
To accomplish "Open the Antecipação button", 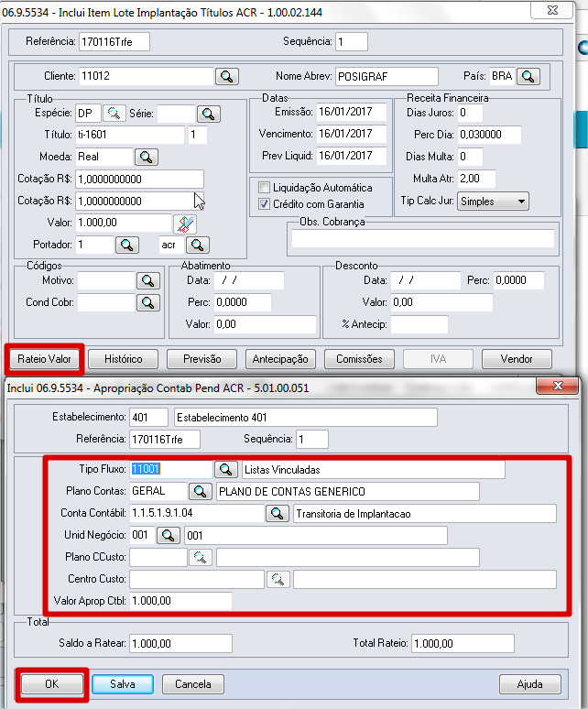I will pyautogui.click(x=280, y=359).
